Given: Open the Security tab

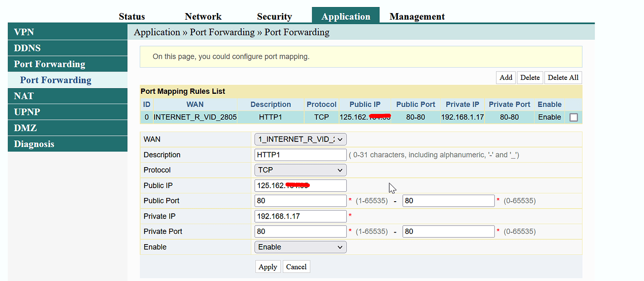Looking at the screenshot, I should pos(274,16).
